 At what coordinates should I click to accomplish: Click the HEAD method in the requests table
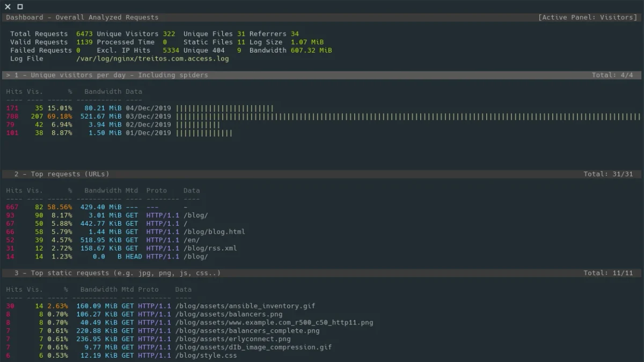pos(134,256)
